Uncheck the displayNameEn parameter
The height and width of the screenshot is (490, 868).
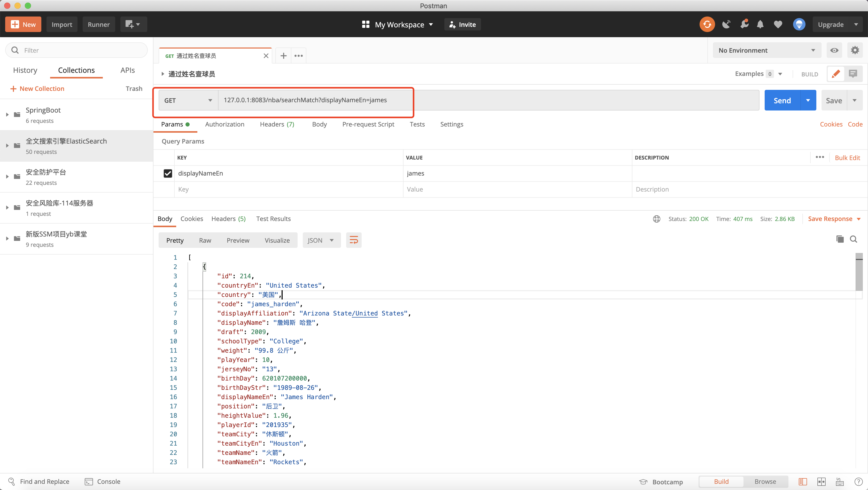pos(168,173)
